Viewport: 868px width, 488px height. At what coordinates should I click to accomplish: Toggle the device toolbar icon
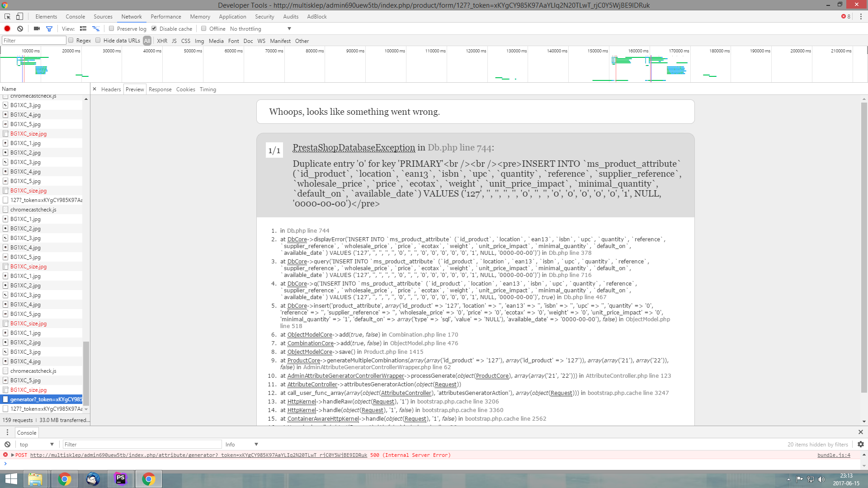[x=19, y=17]
